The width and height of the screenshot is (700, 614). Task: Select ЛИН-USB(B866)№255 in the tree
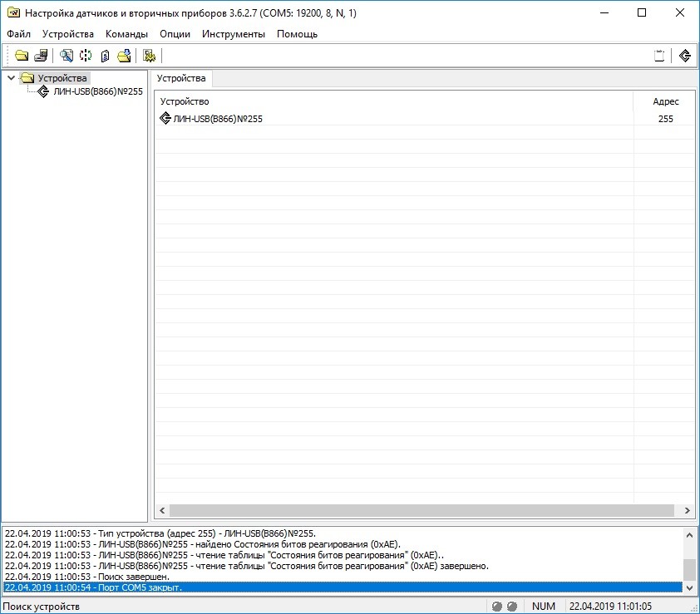coord(98,91)
